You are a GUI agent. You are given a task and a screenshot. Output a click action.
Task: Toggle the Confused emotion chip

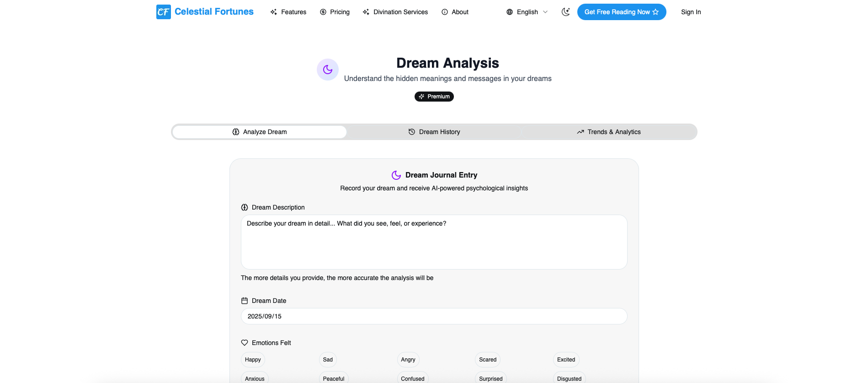point(413,378)
